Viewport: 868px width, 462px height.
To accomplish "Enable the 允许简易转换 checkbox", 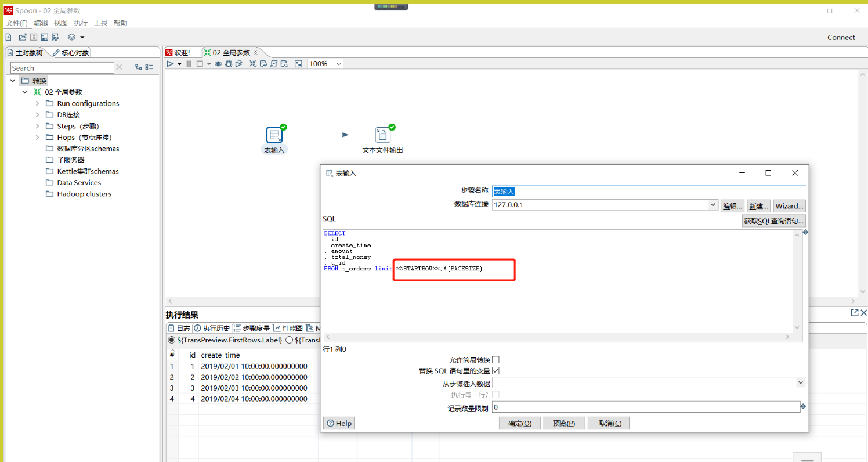I will [x=496, y=360].
